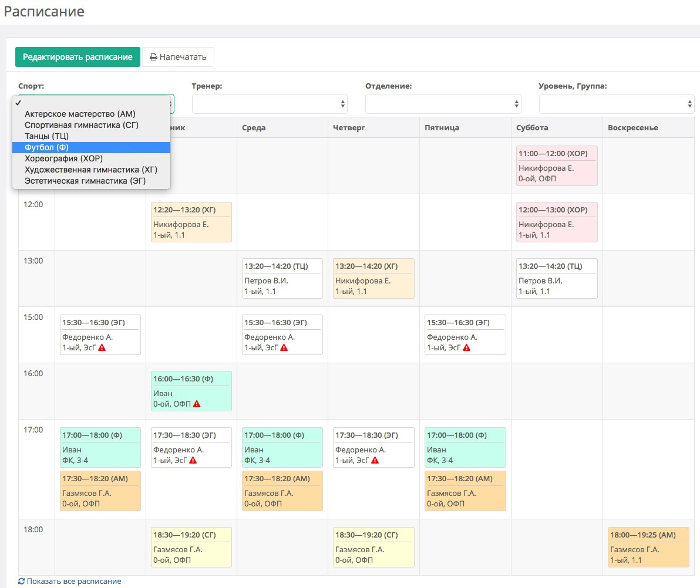Click warning triangle in Tuesday 16:00 football card
This screenshot has height=588, width=700.
point(197,404)
